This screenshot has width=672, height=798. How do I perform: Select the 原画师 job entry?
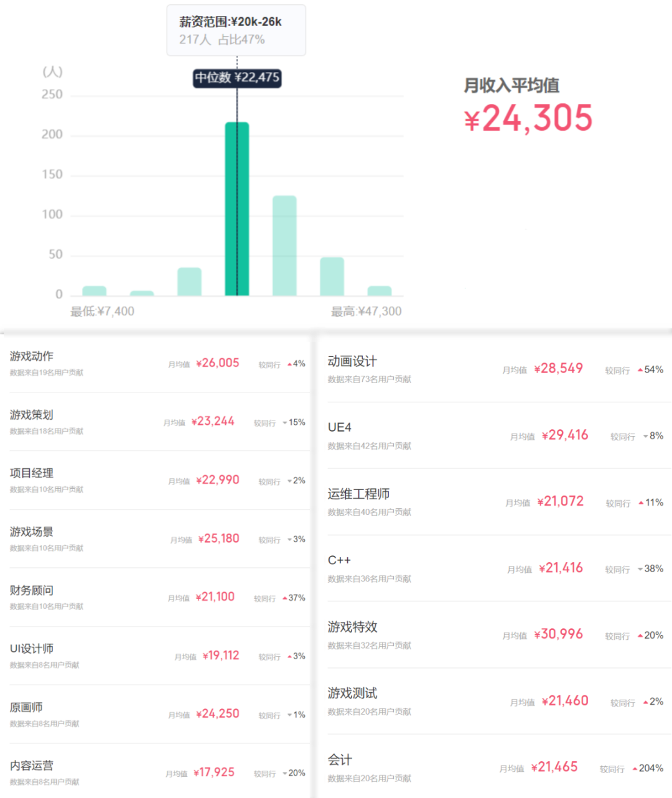coord(26,708)
